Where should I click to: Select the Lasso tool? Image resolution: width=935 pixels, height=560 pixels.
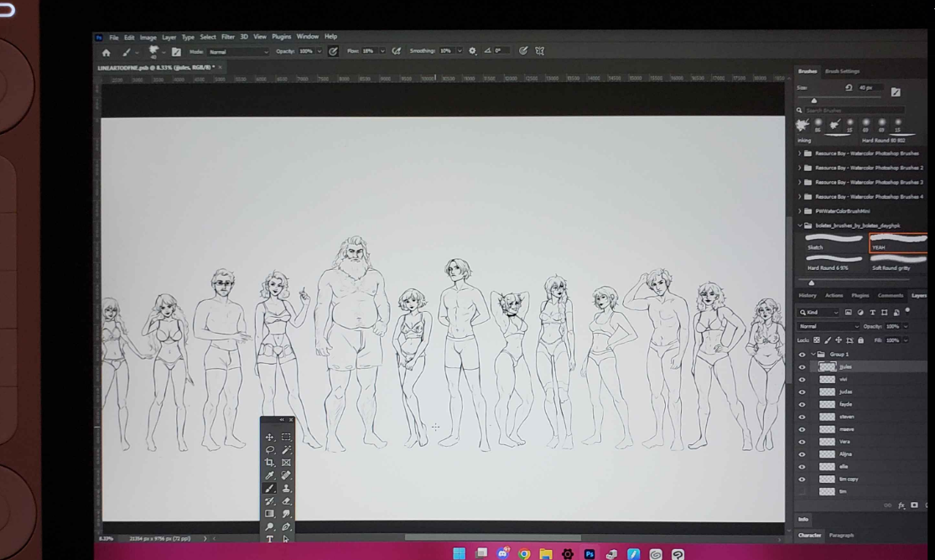pos(270,449)
